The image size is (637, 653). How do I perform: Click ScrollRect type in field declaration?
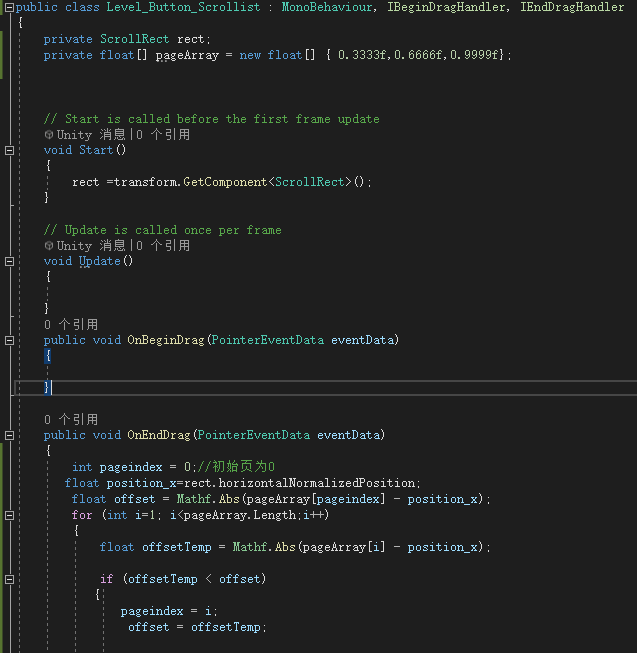(x=134, y=39)
